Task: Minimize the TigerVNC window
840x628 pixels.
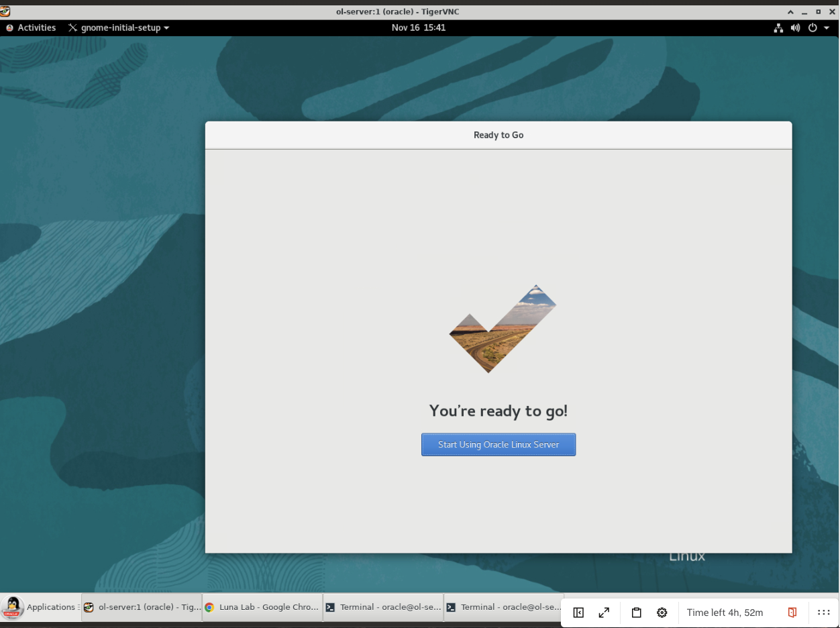Action: point(805,12)
